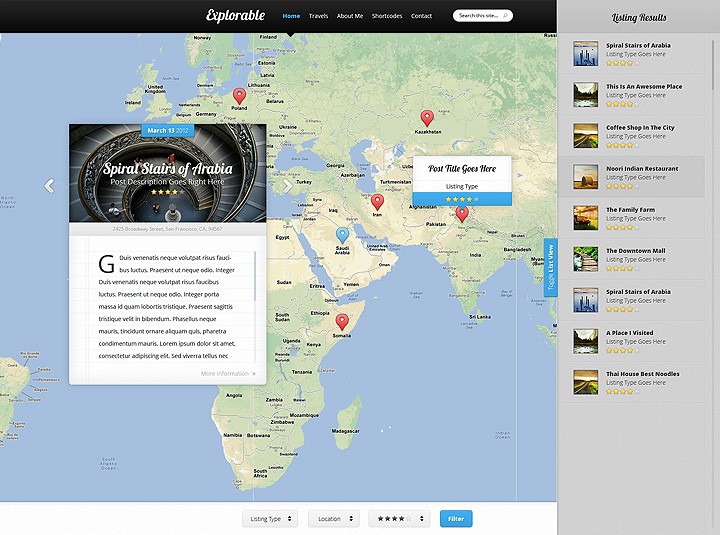The image size is (720, 535).
Task: Select the blue map pin on Saudi Arabia
Action: 342,236
